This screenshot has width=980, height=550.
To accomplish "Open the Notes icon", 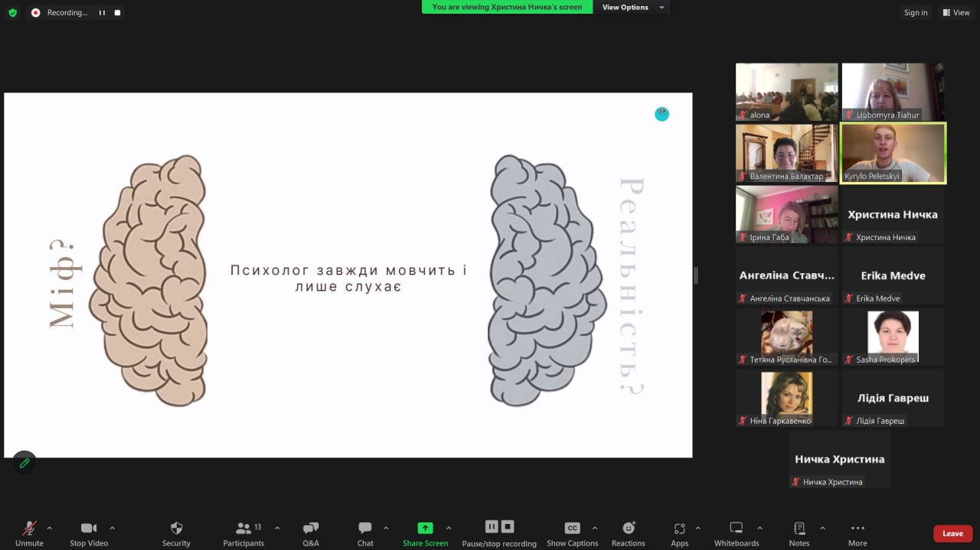I will (x=799, y=533).
